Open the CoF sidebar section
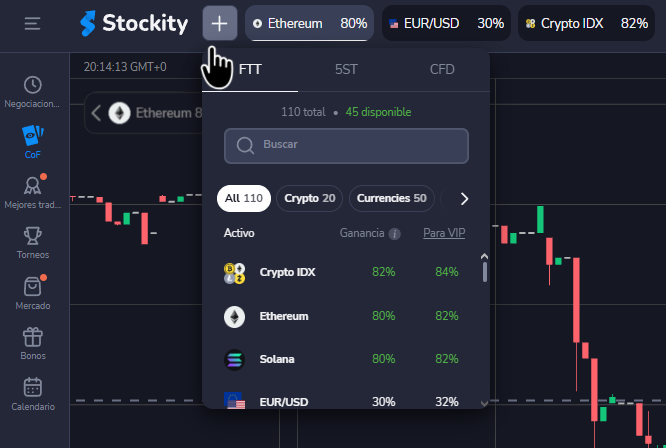The height and width of the screenshot is (448, 666). pos(33,142)
